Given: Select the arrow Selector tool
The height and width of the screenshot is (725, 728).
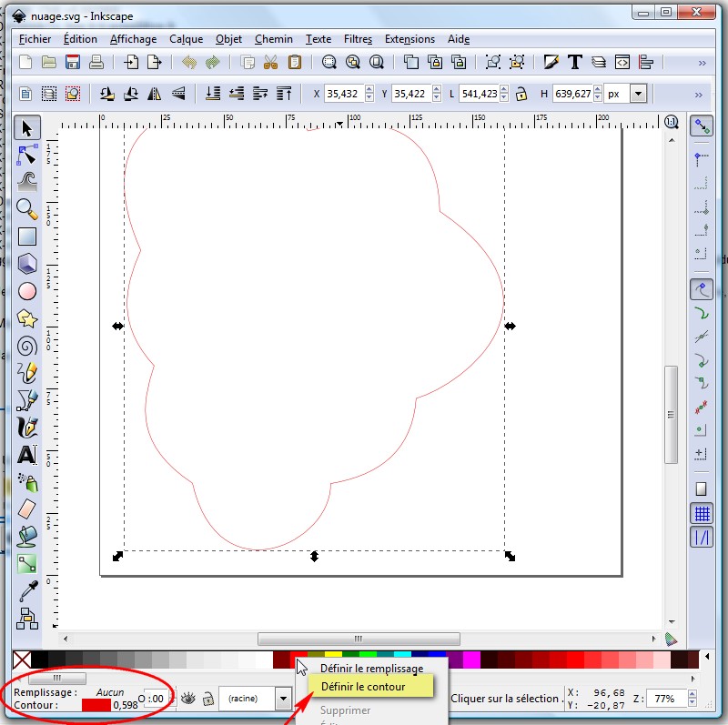Looking at the screenshot, I should (27, 128).
